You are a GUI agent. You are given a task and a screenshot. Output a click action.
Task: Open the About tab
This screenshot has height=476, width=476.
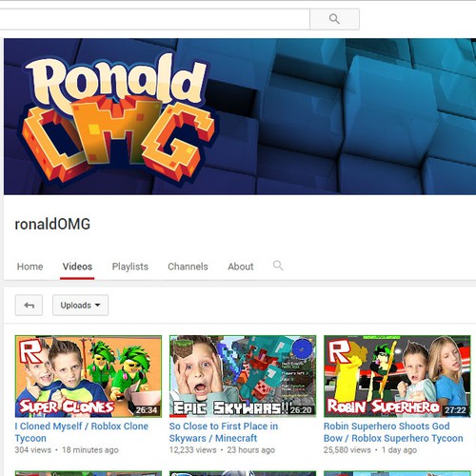point(241,267)
